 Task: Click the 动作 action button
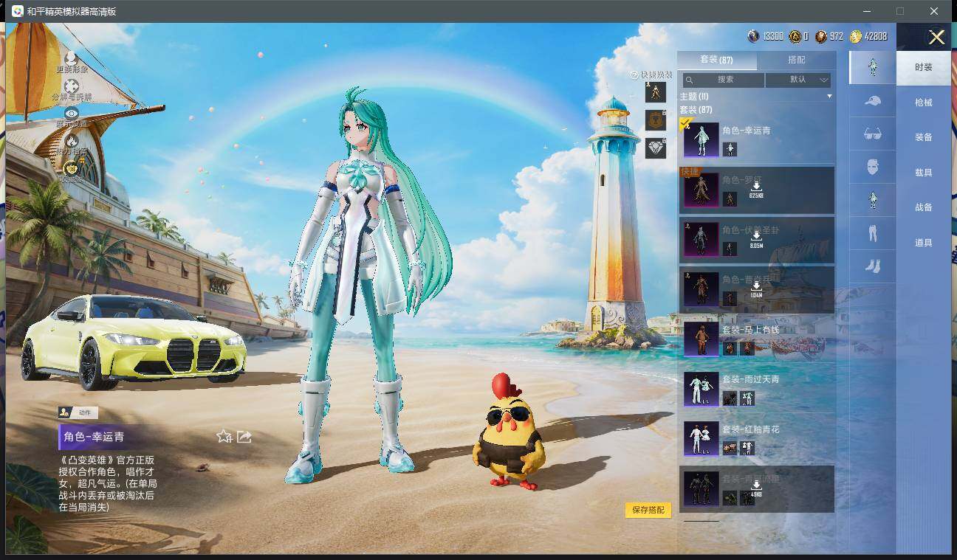pos(78,413)
